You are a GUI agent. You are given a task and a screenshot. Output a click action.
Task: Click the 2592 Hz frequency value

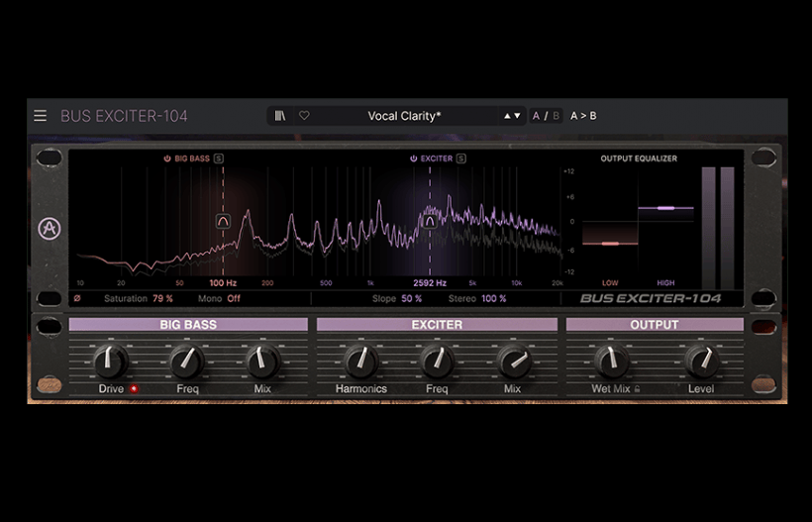[430, 282]
